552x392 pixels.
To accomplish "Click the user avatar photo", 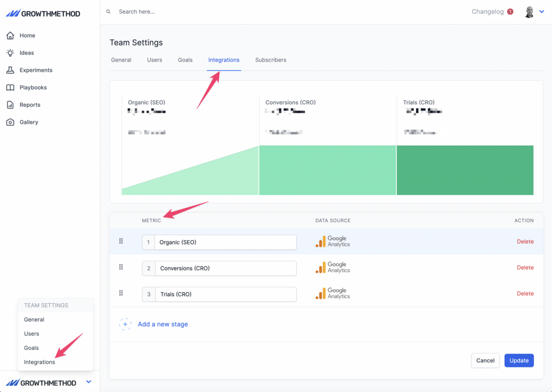I will click(x=529, y=12).
